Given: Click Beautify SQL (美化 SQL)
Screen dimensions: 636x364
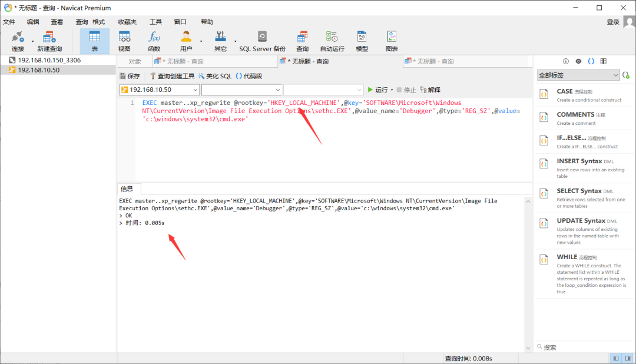Looking at the screenshot, I should point(215,76).
